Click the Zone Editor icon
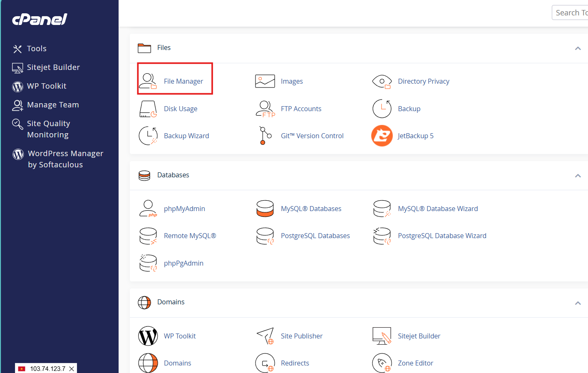 coord(382,363)
